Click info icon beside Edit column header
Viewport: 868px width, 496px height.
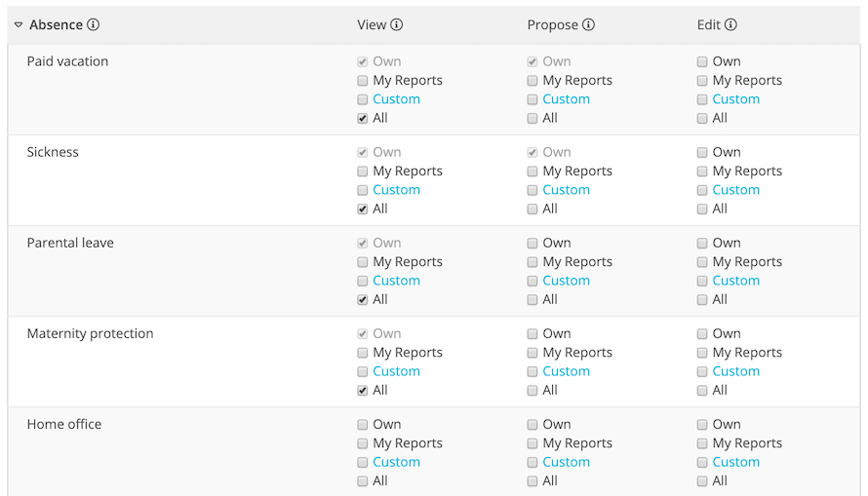tap(730, 25)
